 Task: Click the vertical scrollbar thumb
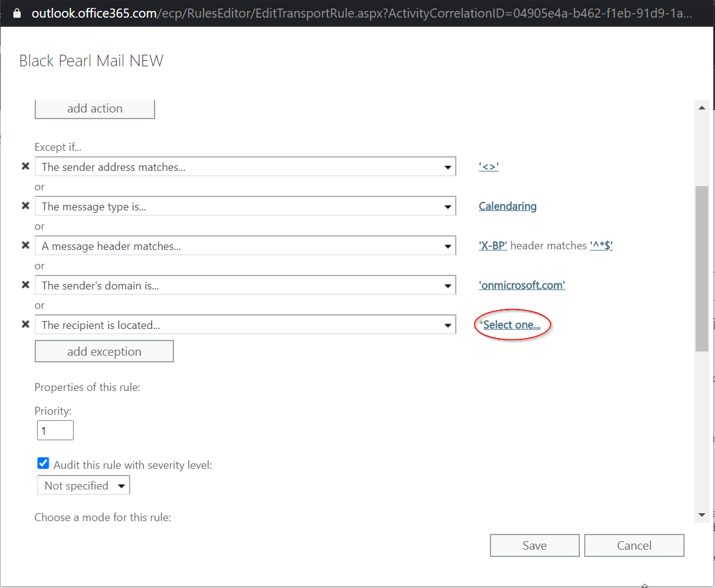(702, 268)
